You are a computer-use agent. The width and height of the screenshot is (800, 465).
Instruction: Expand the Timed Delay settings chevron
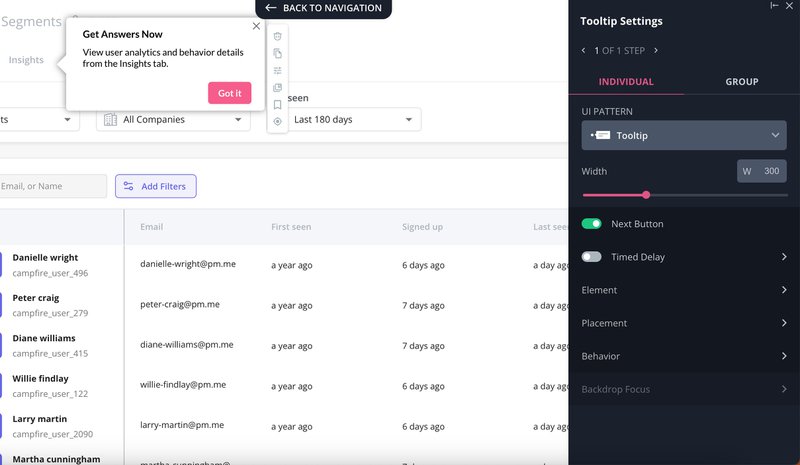pos(784,257)
